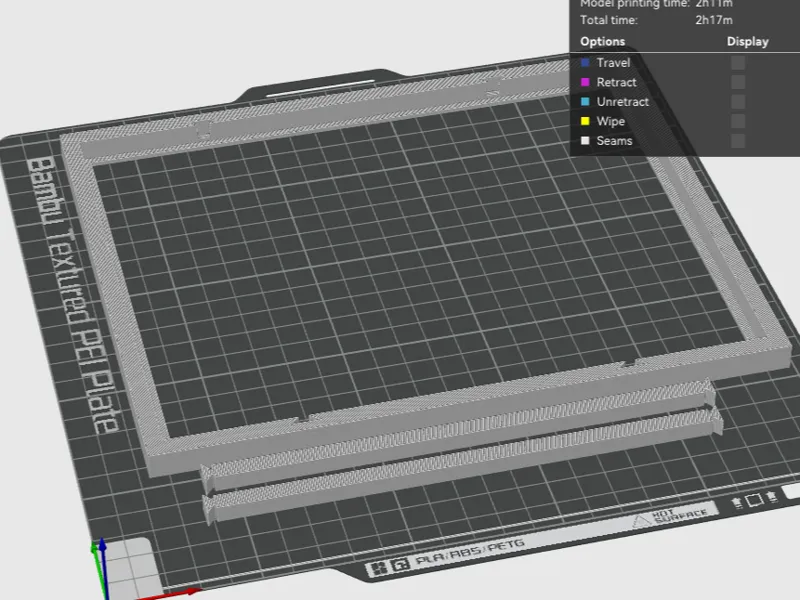Select the Retract label in the options
800x600 pixels.
click(616, 82)
